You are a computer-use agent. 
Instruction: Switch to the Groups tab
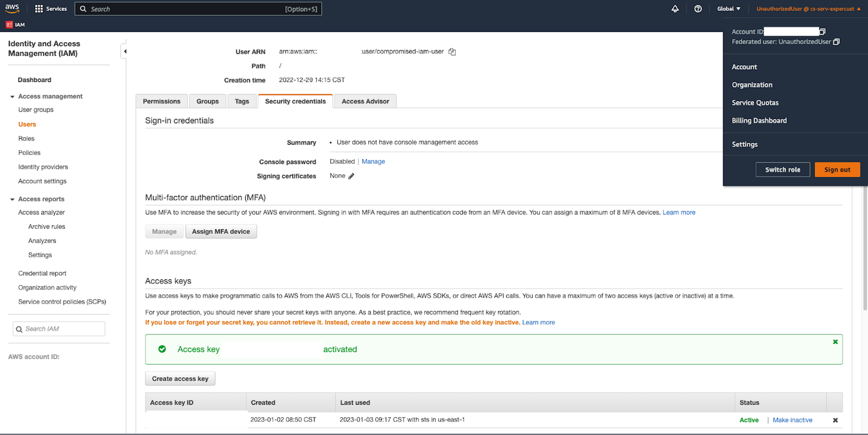point(207,101)
